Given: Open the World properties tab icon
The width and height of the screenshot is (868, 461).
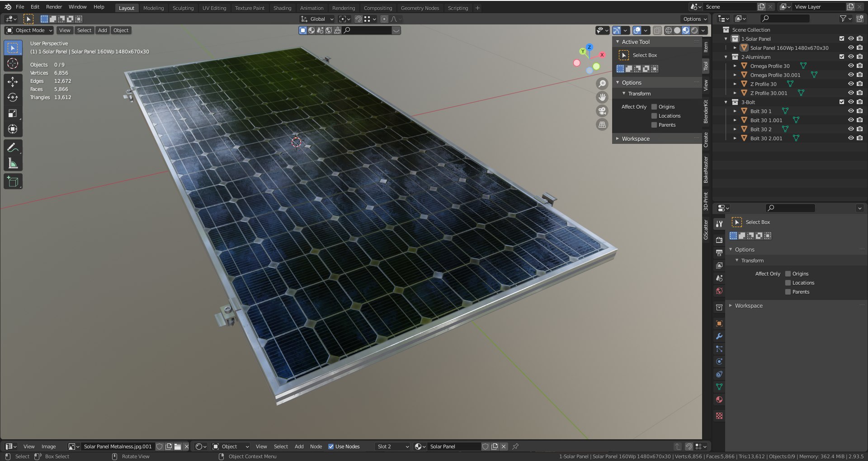Looking at the screenshot, I should (719, 291).
